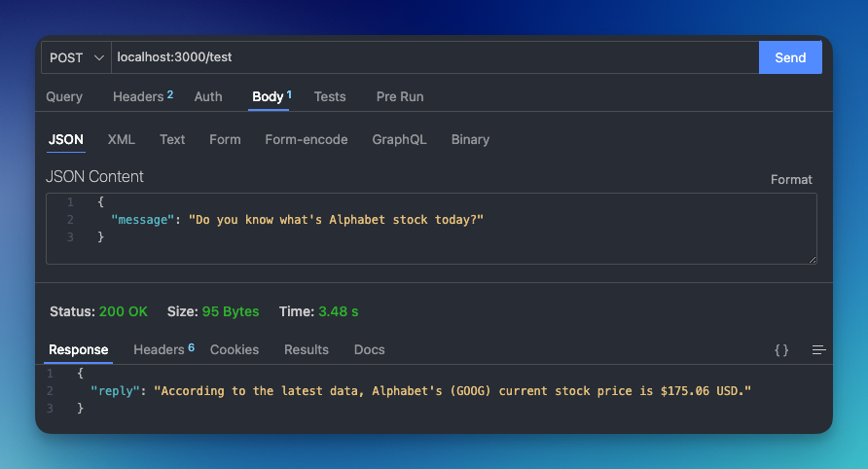Open the Auth tab
The image size is (868, 469).
coord(208,97)
